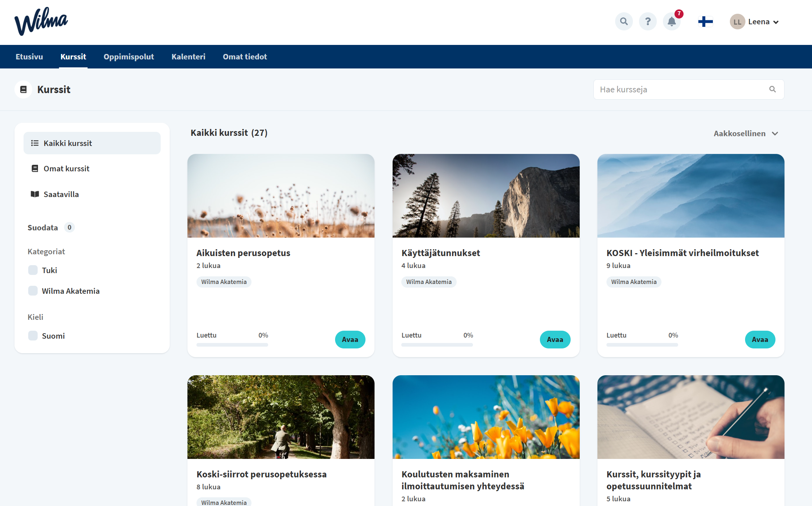
Task: Switch to the Oppimispolut tab
Action: click(128, 57)
